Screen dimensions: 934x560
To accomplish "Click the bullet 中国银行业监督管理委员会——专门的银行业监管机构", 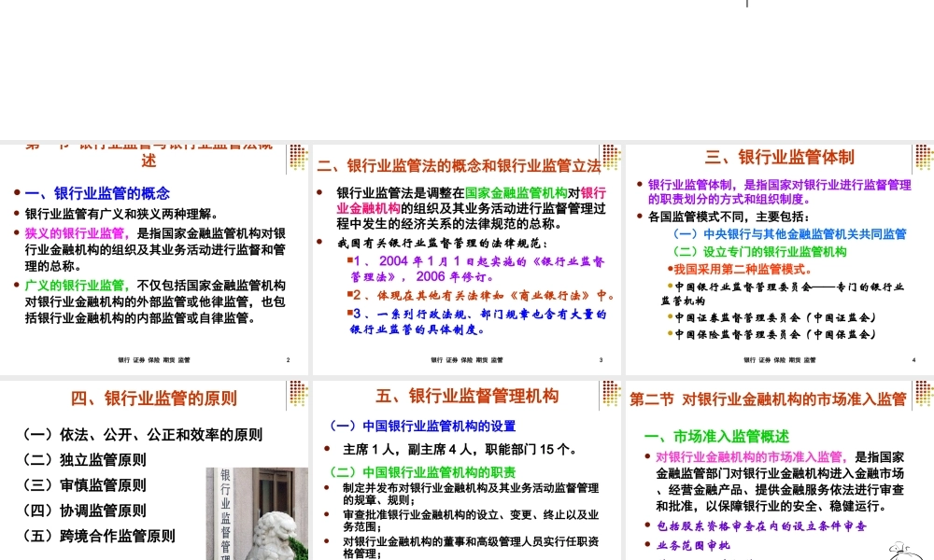I will [x=783, y=293].
